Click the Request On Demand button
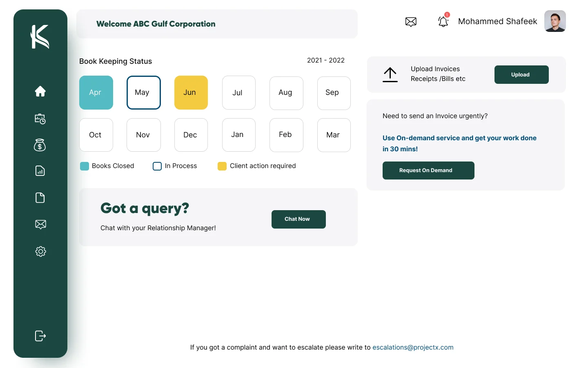 428,171
